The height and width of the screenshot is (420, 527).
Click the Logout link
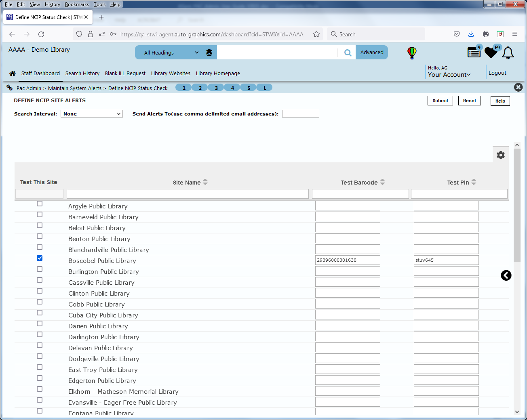[497, 73]
